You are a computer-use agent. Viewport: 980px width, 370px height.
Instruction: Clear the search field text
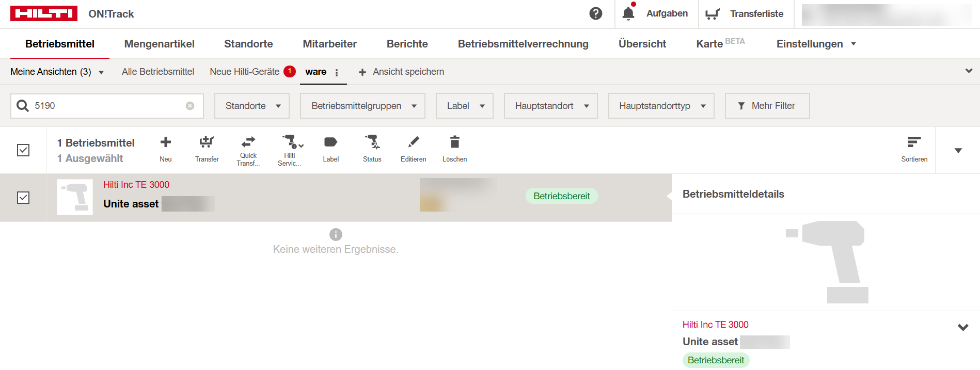coord(190,106)
